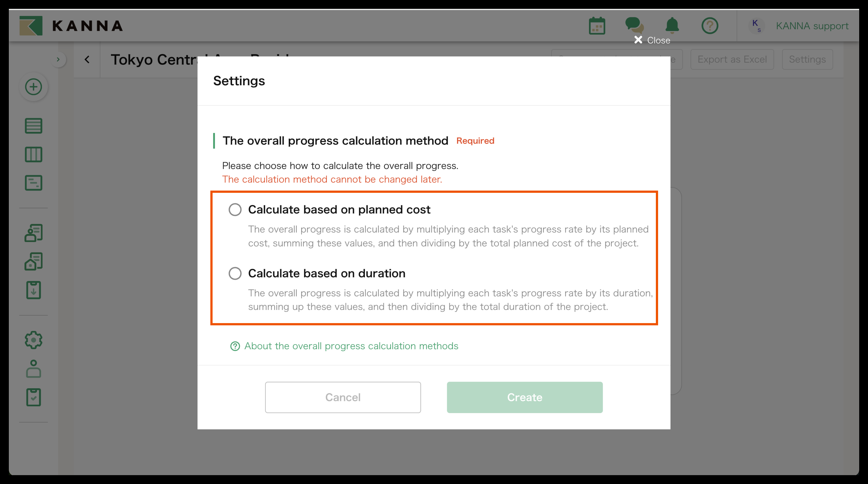868x484 pixels.
Task: Click the Export as Excel button
Action: [732, 59]
